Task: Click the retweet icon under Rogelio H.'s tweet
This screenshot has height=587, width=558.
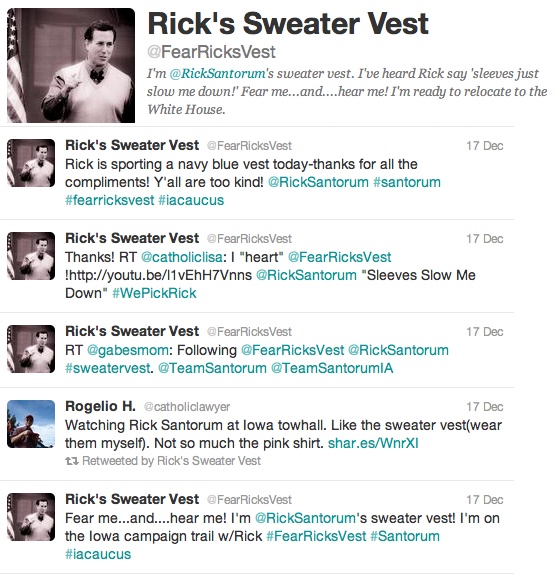Action: point(71,461)
